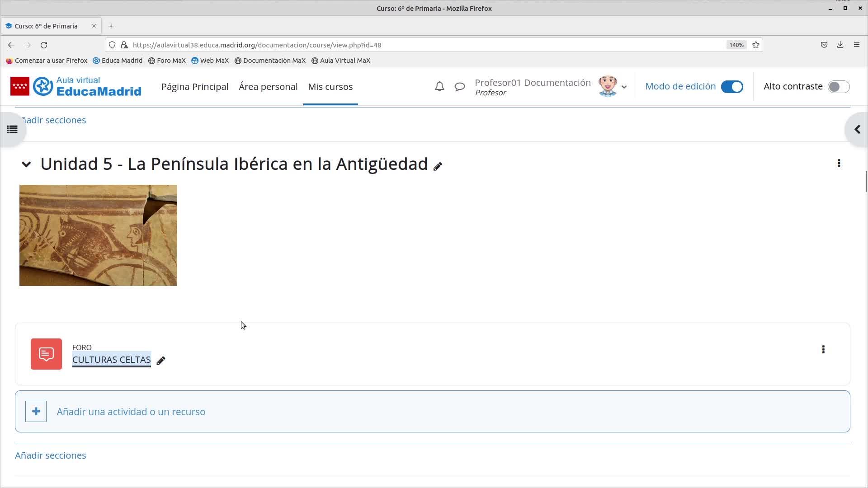The width and height of the screenshot is (868, 488).
Task: Open the notifications bell icon
Action: pyautogui.click(x=439, y=86)
